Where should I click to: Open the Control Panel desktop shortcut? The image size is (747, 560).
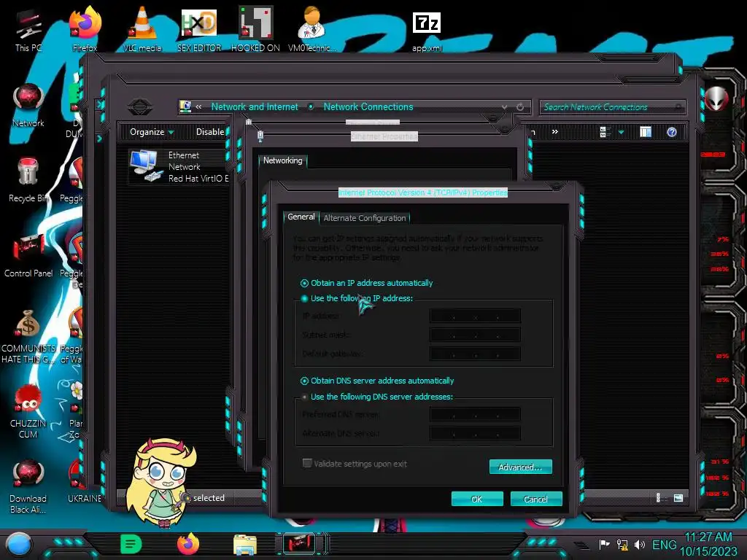28,255
